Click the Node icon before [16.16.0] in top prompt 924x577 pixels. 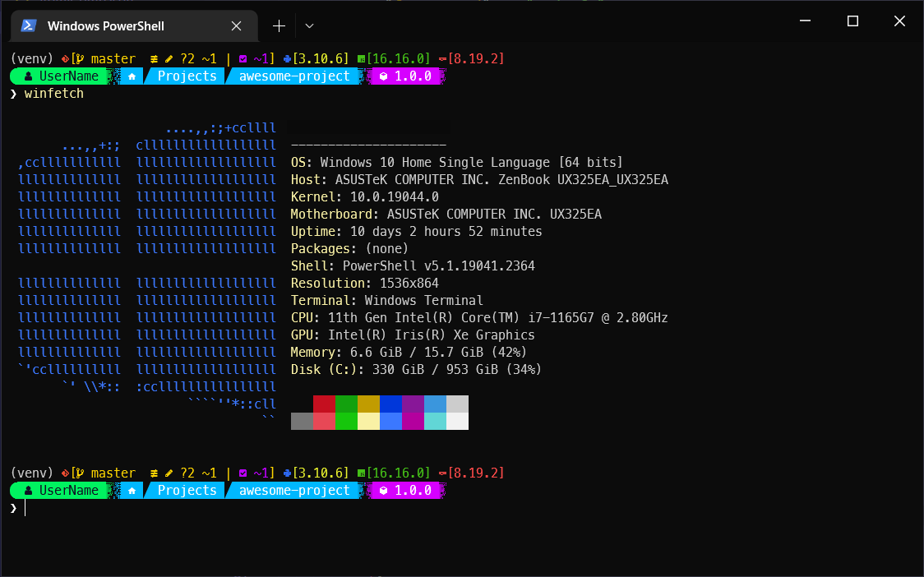tap(361, 59)
